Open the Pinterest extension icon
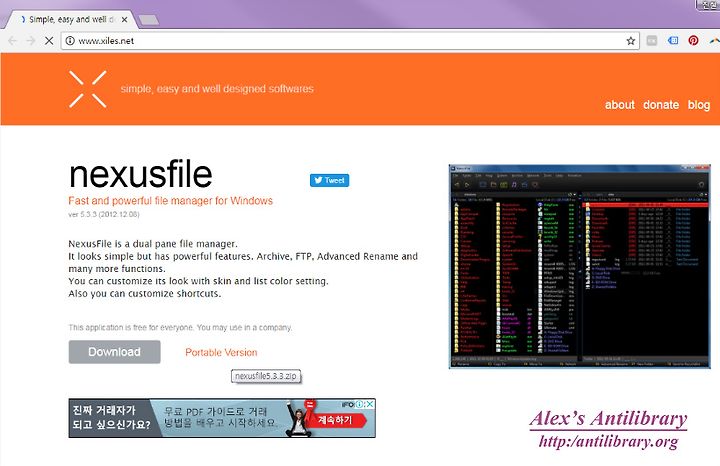 [693, 40]
